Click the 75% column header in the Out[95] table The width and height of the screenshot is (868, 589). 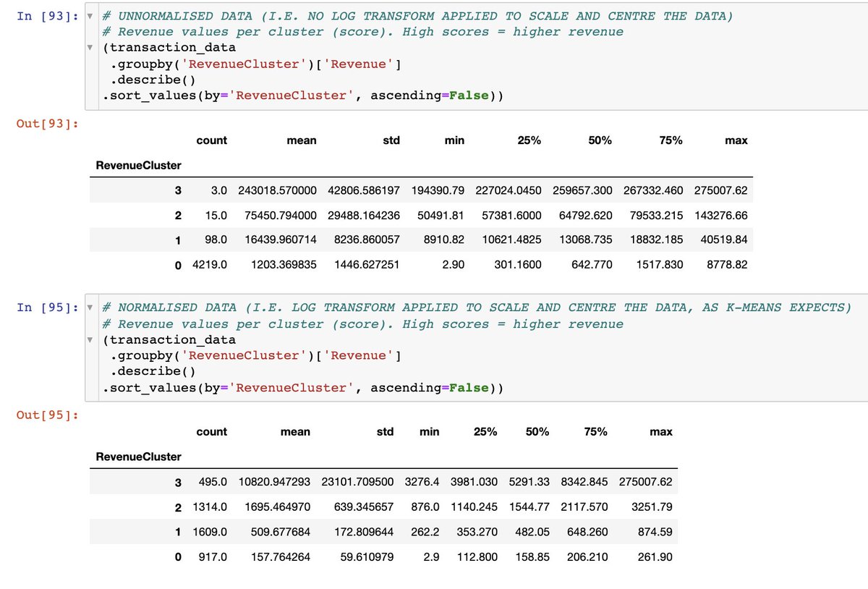pyautogui.click(x=595, y=432)
